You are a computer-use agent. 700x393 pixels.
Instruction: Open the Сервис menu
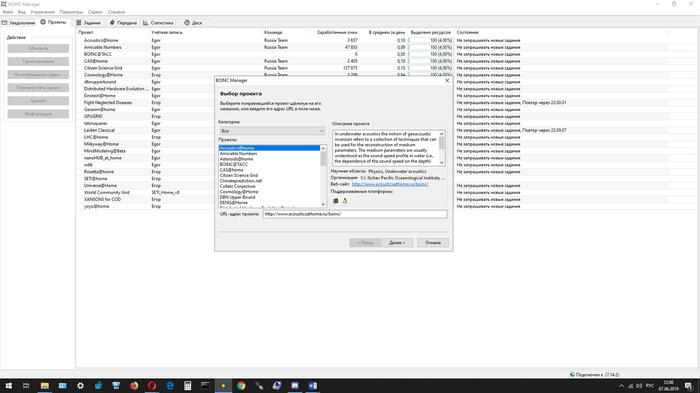95,12
